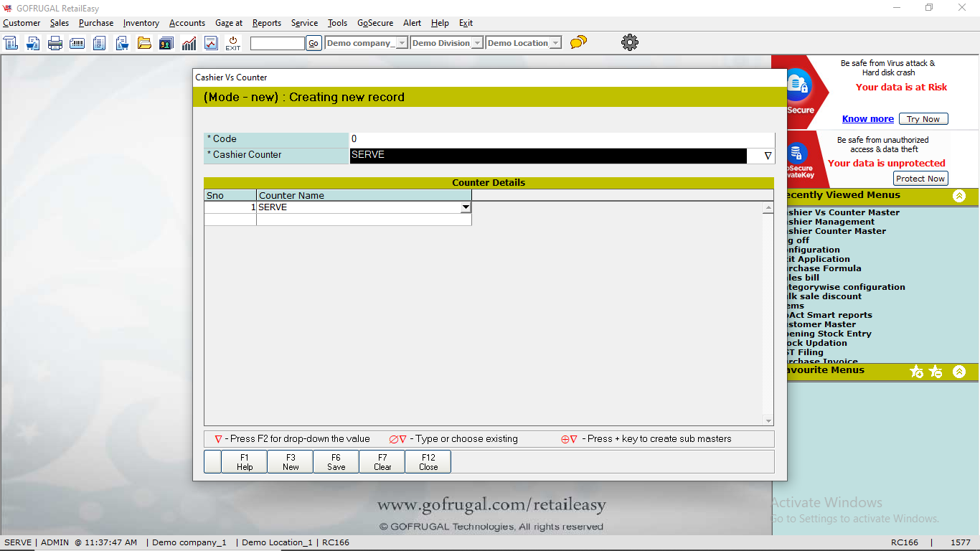Open the sales cart document toolbar icon
The height and width of the screenshot is (551, 980).
pyautogui.click(x=33, y=43)
